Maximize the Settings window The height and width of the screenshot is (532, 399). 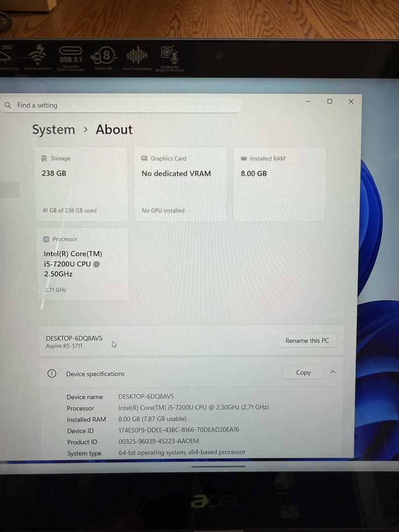click(x=330, y=101)
